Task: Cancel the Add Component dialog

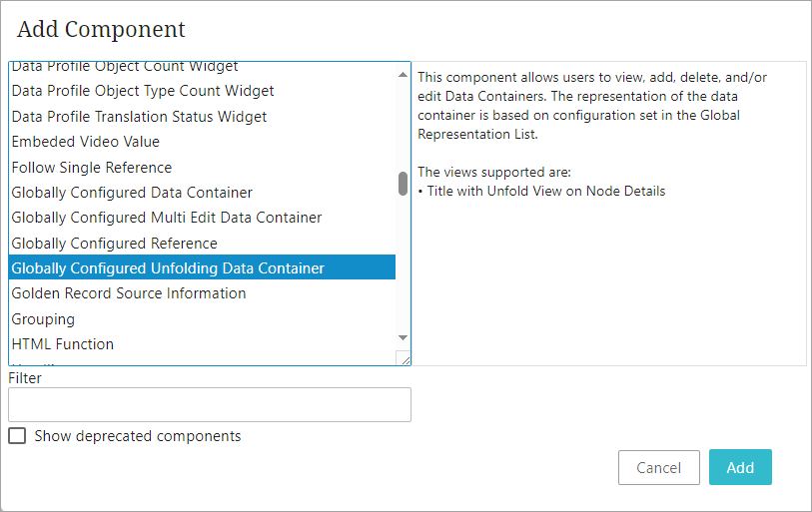Action: point(659,468)
